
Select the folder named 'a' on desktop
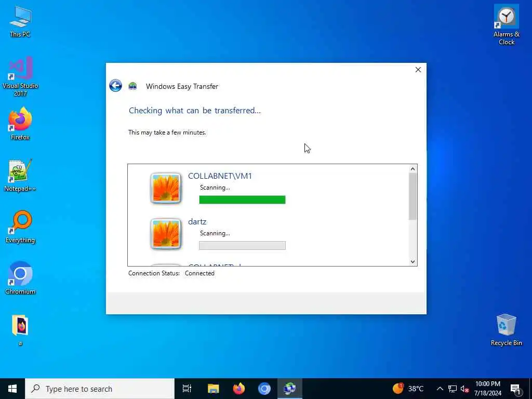[20, 330]
